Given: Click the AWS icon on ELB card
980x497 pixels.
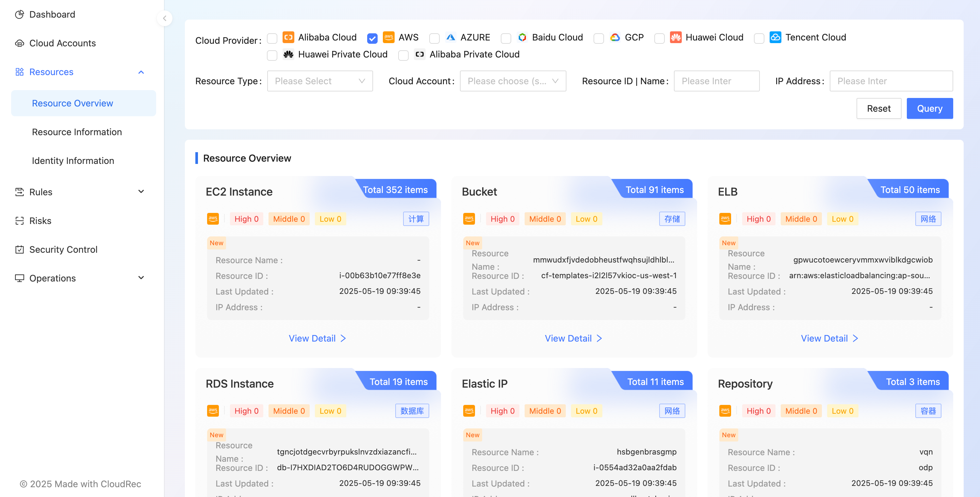Looking at the screenshot, I should click(x=725, y=219).
